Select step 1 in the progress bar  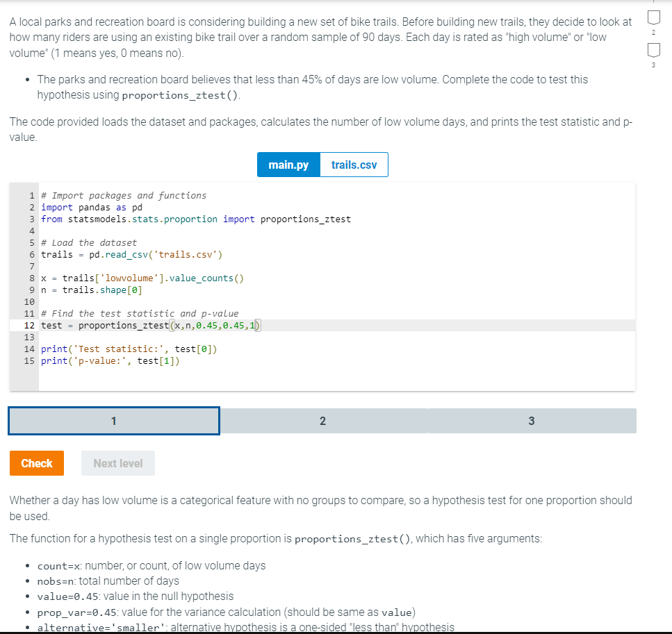[x=113, y=420]
